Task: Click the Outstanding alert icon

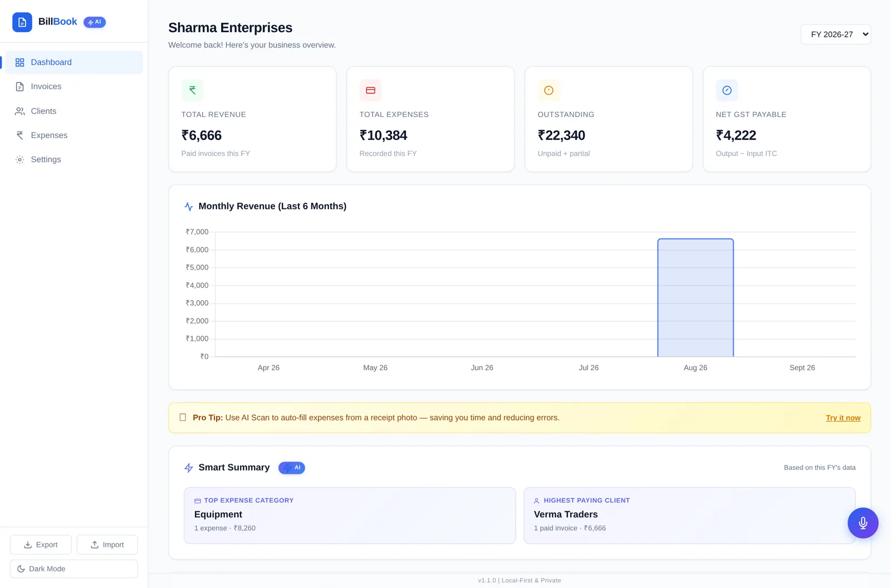Action: [x=549, y=90]
